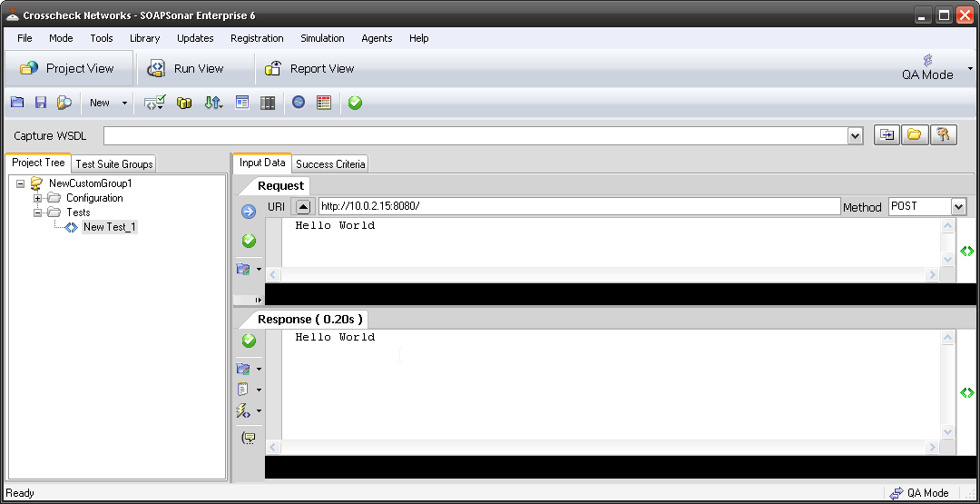Open project with the folder toolbar icon
Image resolution: width=980 pixels, height=504 pixels.
[17, 103]
